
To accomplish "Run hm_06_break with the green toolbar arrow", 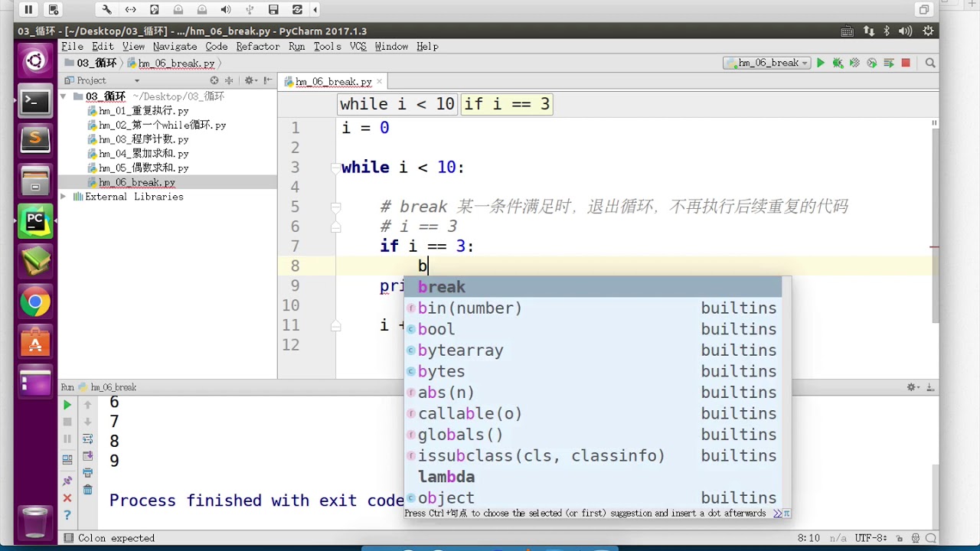I will pyautogui.click(x=820, y=64).
